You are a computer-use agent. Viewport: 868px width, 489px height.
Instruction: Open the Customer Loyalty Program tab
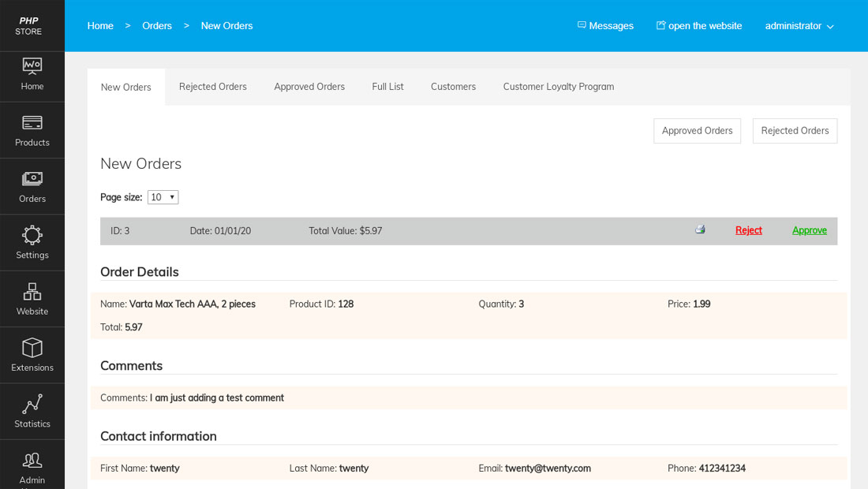[x=559, y=87]
